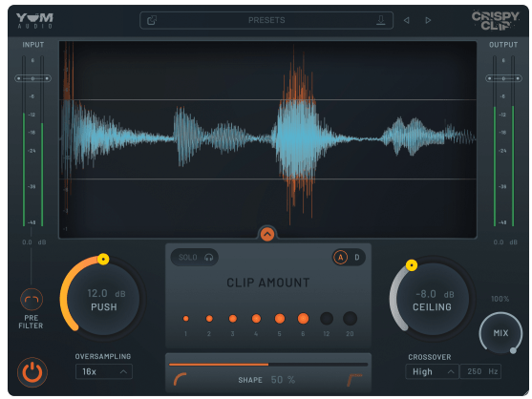Go to the next preset arrow
Image resolution: width=532 pixels, height=399 pixels.
tap(428, 20)
